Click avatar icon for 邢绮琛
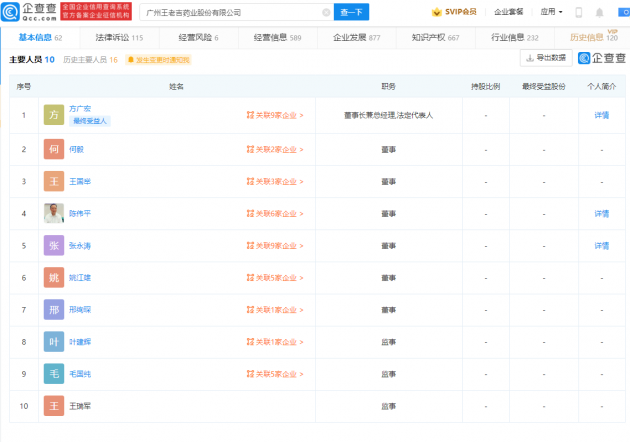 point(54,310)
